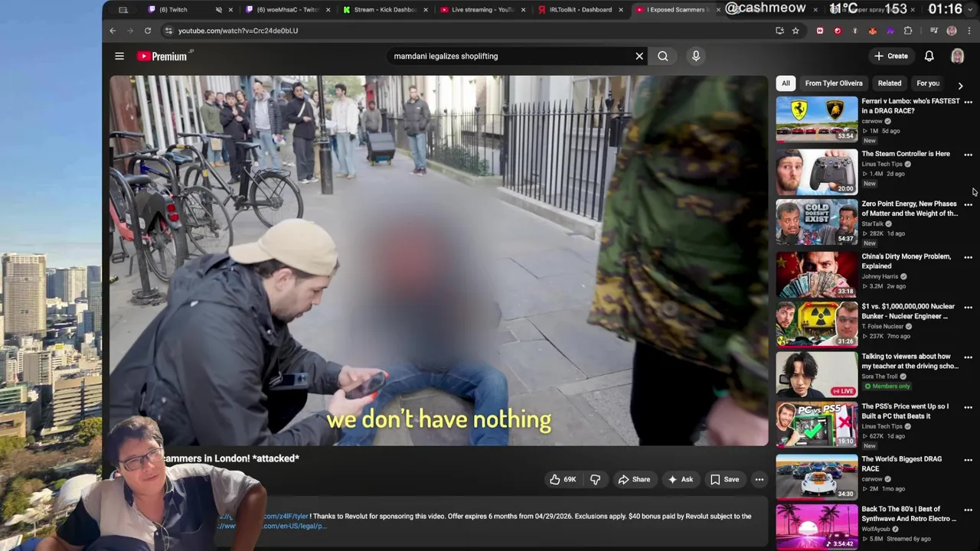Save video to a playlist
The width and height of the screenshot is (980, 551).
[724, 480]
